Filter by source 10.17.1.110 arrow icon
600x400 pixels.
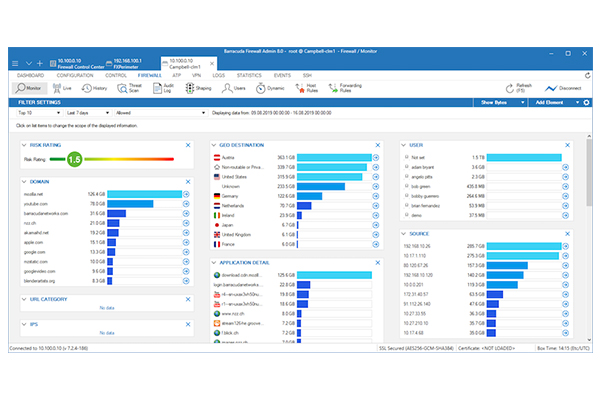point(566,255)
